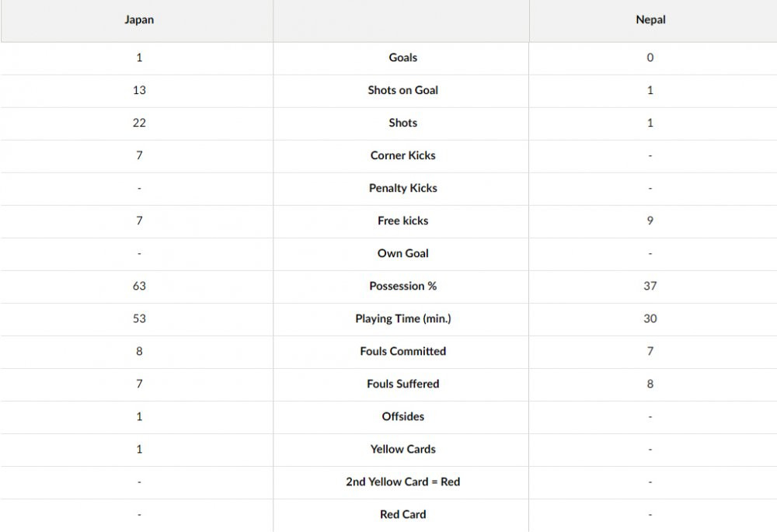Click the Offsides row label
Image resolution: width=777 pixels, height=532 pixels.
tap(402, 416)
